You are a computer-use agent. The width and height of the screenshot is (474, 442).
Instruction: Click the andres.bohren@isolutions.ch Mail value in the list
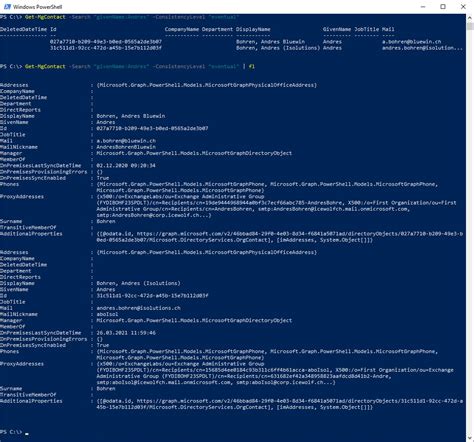point(138,308)
